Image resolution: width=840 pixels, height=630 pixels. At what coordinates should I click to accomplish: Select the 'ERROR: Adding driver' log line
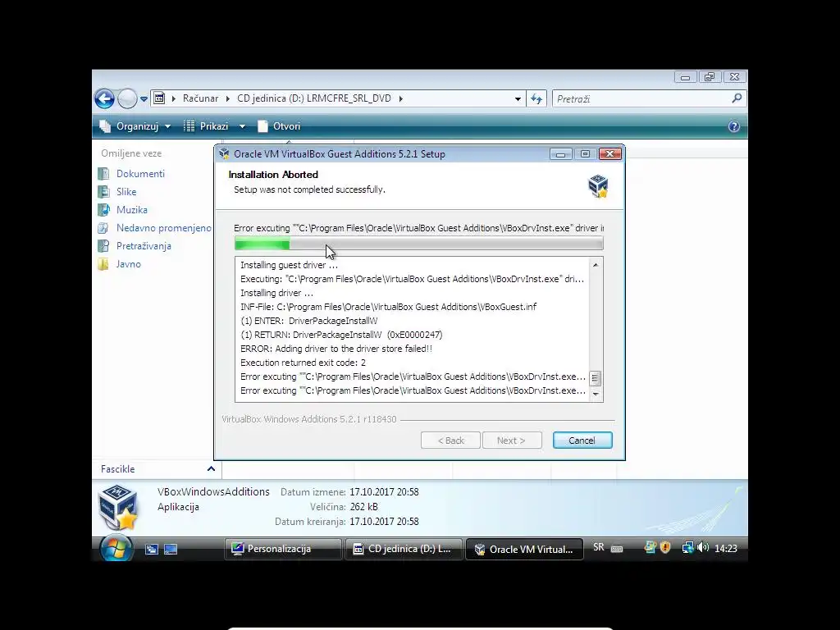(x=336, y=349)
